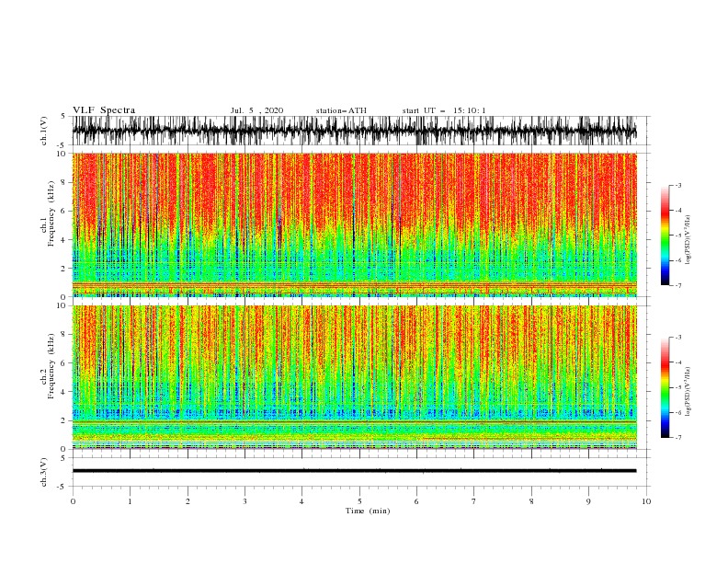Click the 'start UT = 15:10:1' header text
Screen dimensions: 728x563
[444, 110]
